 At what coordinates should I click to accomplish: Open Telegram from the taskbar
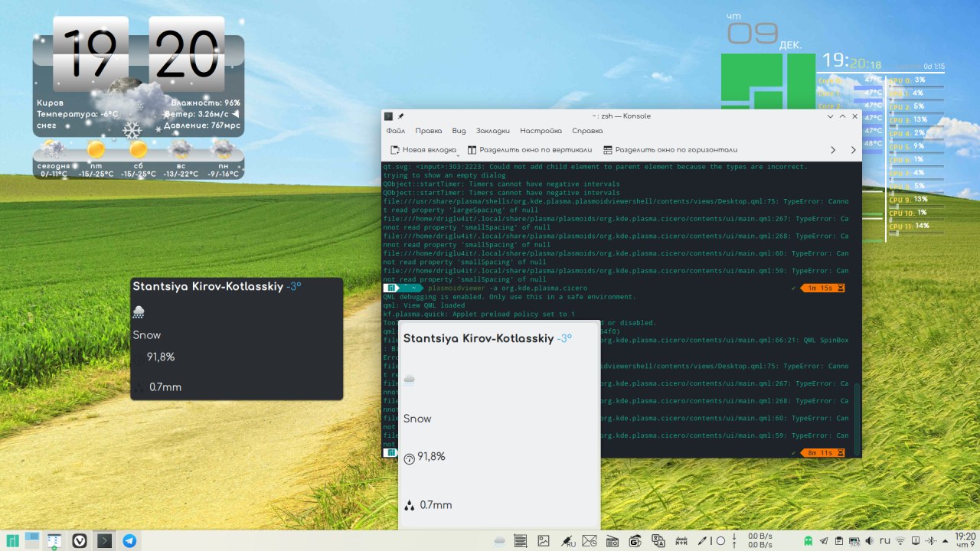(130, 540)
